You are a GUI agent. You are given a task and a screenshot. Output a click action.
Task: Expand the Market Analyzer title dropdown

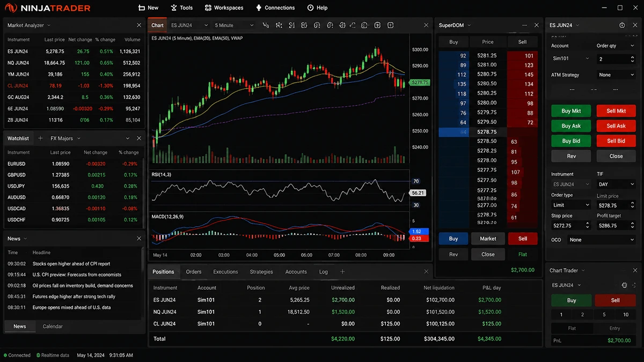pyautogui.click(x=49, y=25)
